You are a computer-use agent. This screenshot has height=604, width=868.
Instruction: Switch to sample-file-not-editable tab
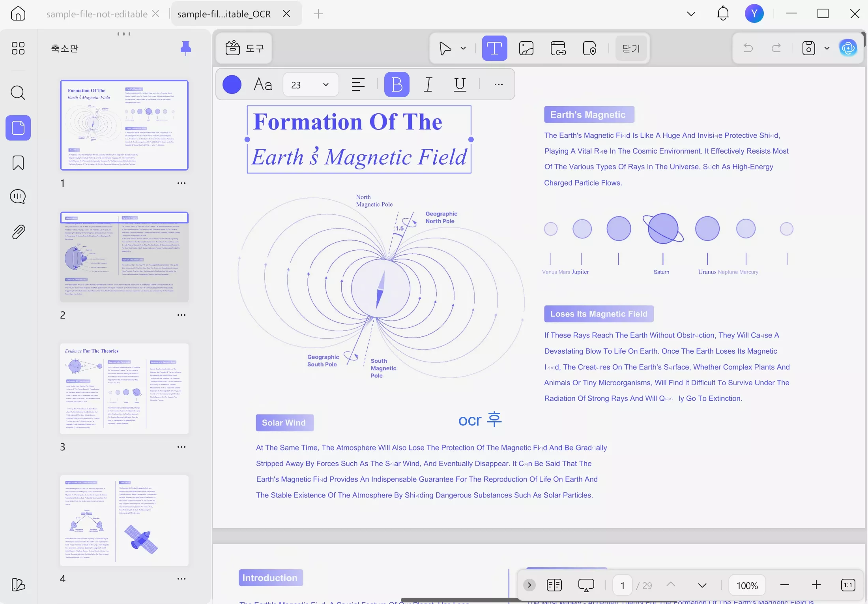[x=97, y=14]
